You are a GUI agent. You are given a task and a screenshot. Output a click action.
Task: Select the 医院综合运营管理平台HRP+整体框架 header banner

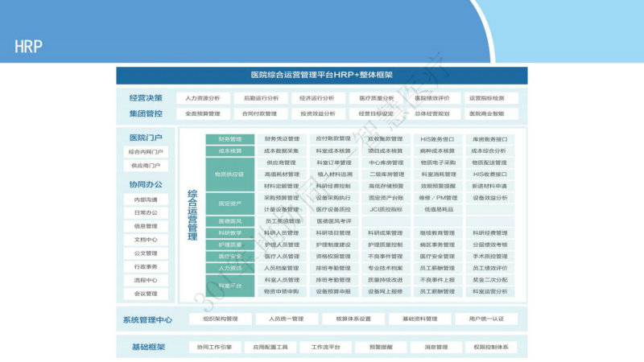coord(321,76)
